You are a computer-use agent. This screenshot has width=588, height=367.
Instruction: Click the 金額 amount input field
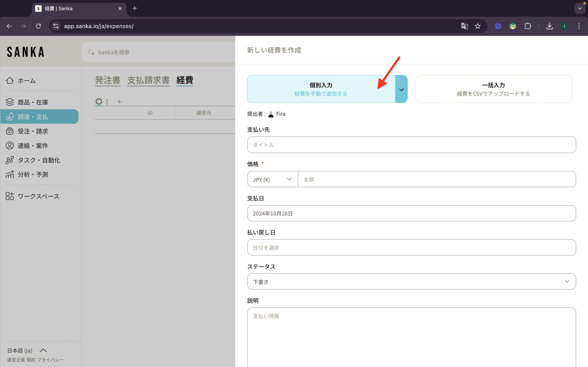pyautogui.click(x=436, y=179)
